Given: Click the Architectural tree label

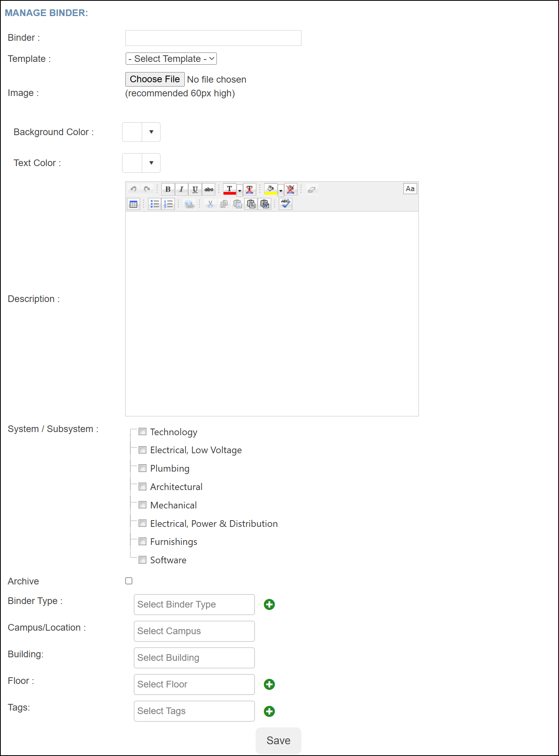Looking at the screenshot, I should pyautogui.click(x=177, y=487).
